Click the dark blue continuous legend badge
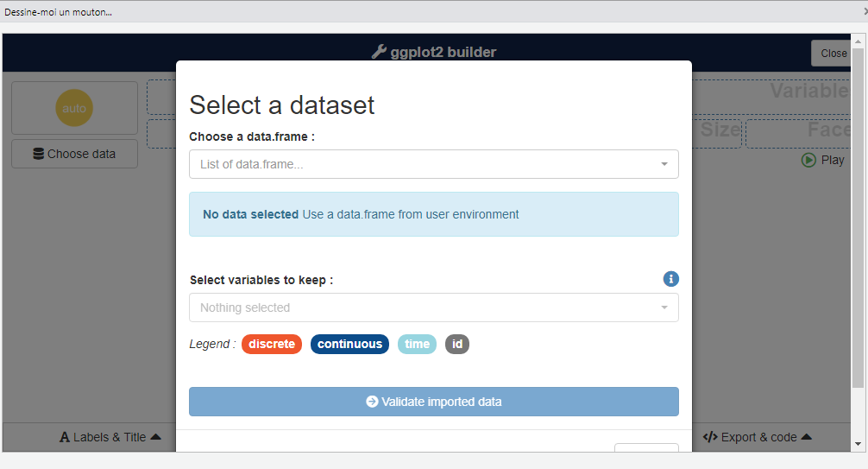 pyautogui.click(x=349, y=344)
